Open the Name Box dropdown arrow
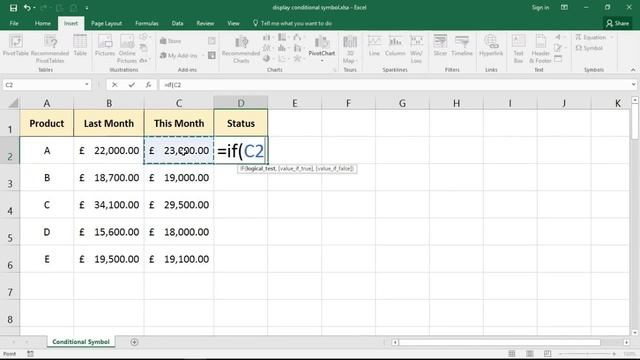Image resolution: width=640 pixels, height=360 pixels. point(87,84)
